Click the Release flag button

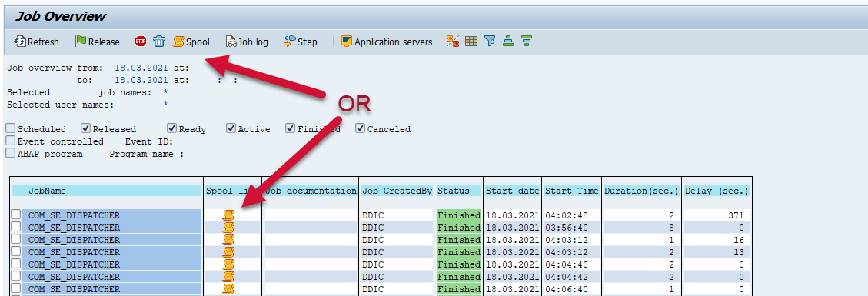pyautogui.click(x=97, y=42)
